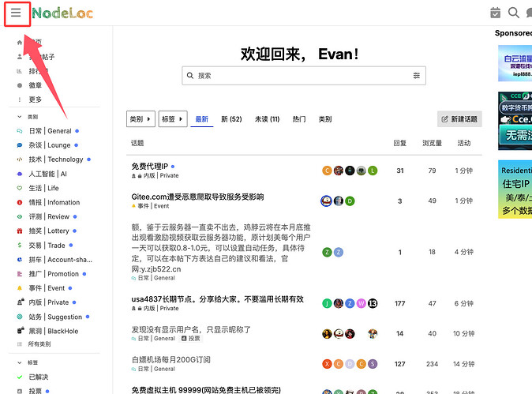Open 徽章 badges in sidebar
The image size is (532, 394).
(x=35, y=85)
